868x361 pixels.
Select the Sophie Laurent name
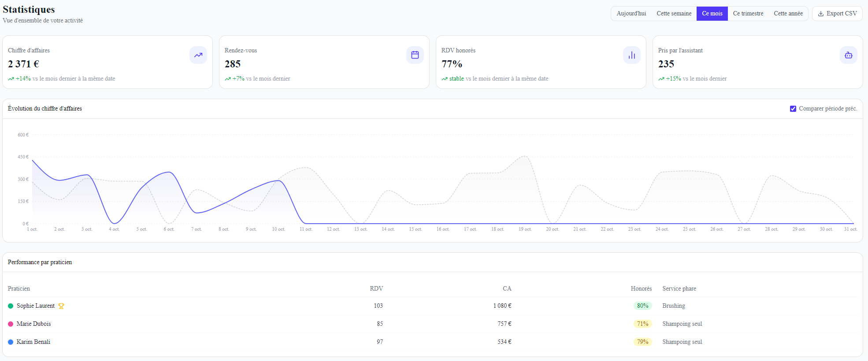(x=36, y=306)
